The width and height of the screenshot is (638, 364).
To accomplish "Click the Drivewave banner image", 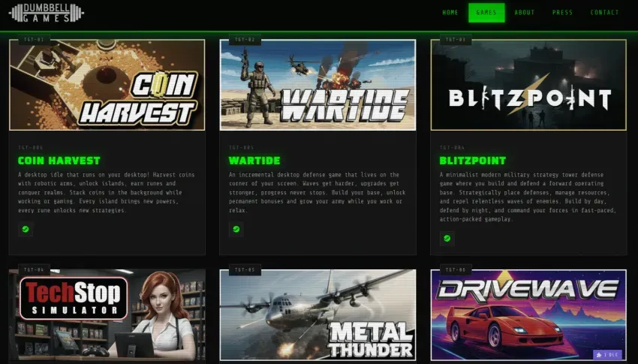I will click(x=528, y=314).
